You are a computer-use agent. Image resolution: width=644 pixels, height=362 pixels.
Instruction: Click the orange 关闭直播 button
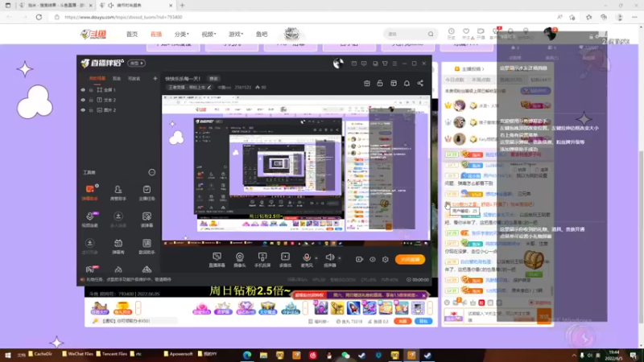pos(411,259)
